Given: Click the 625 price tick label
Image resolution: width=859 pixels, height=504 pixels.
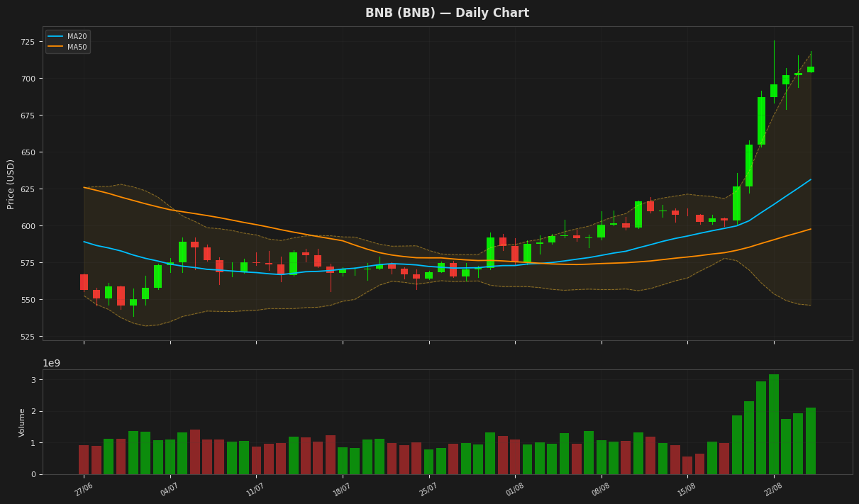Looking at the screenshot, I should (x=27, y=189).
